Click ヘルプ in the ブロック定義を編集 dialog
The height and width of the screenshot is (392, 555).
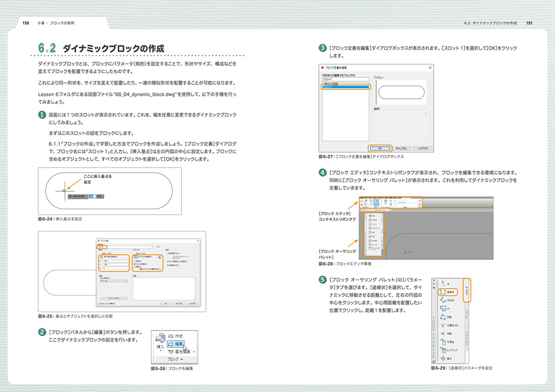point(422,148)
